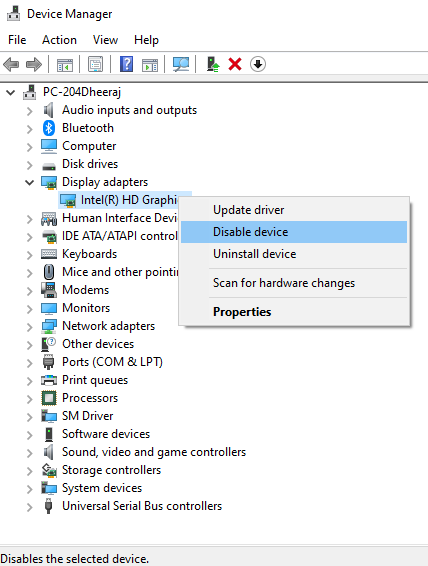This screenshot has width=428, height=566.
Task: Select the Storage controllers label
Action: (111, 470)
